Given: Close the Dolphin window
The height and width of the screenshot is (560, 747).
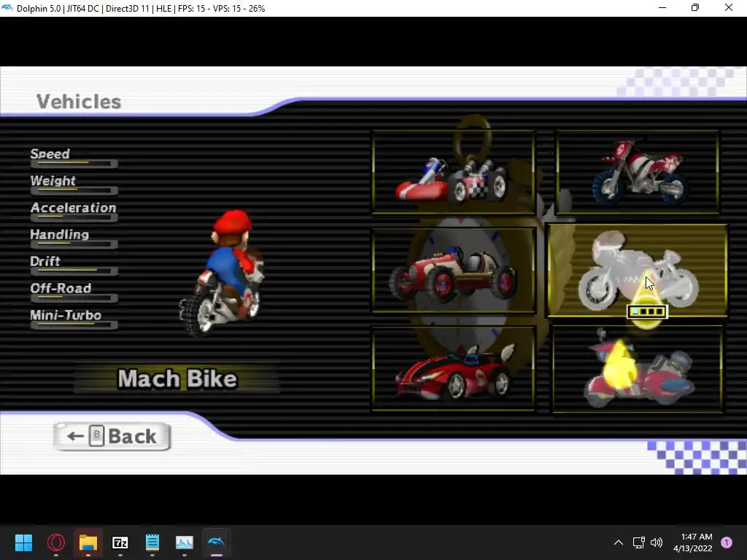Looking at the screenshot, I should coord(729,8).
